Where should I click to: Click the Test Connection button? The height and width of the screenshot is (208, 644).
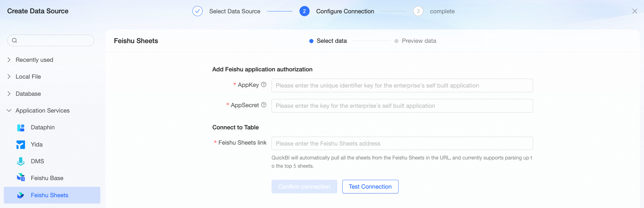[370, 186]
